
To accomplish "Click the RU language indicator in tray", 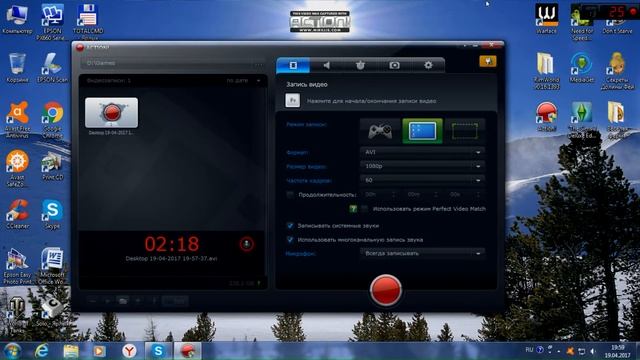I will pos(529,350).
